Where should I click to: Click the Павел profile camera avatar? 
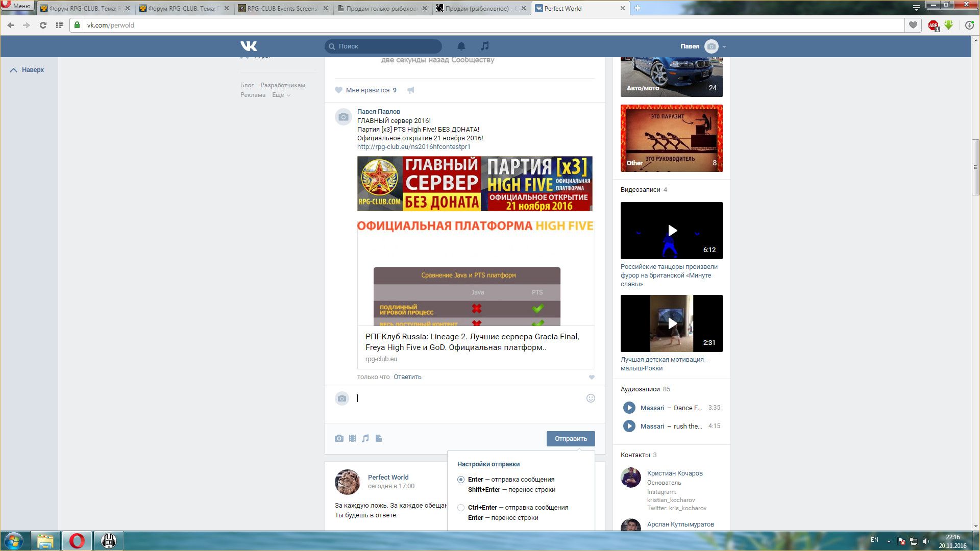tap(711, 46)
